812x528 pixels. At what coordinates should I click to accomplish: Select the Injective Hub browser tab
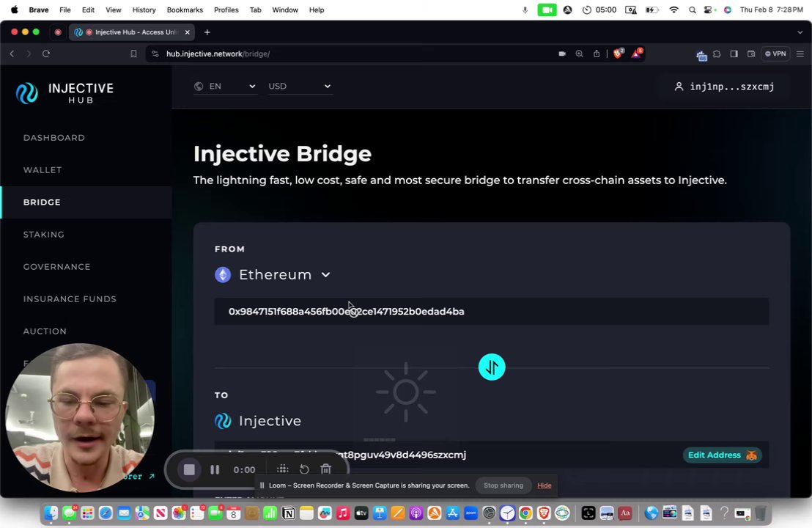[132, 32]
